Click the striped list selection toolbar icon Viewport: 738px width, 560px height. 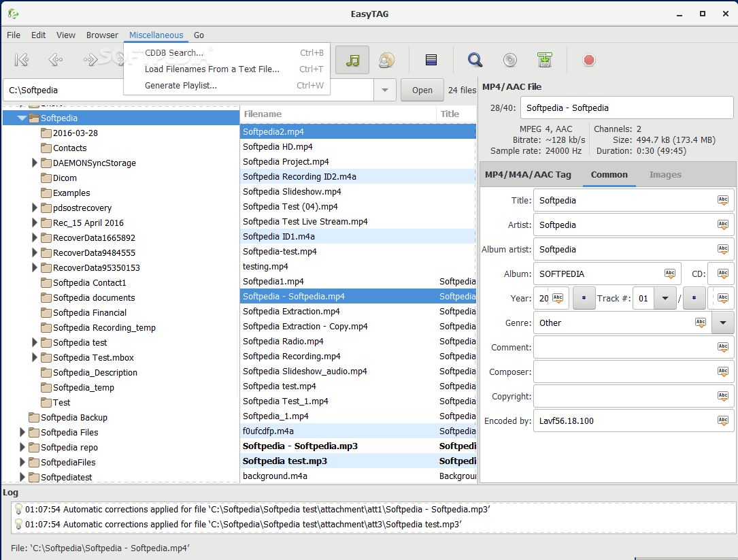pos(431,60)
